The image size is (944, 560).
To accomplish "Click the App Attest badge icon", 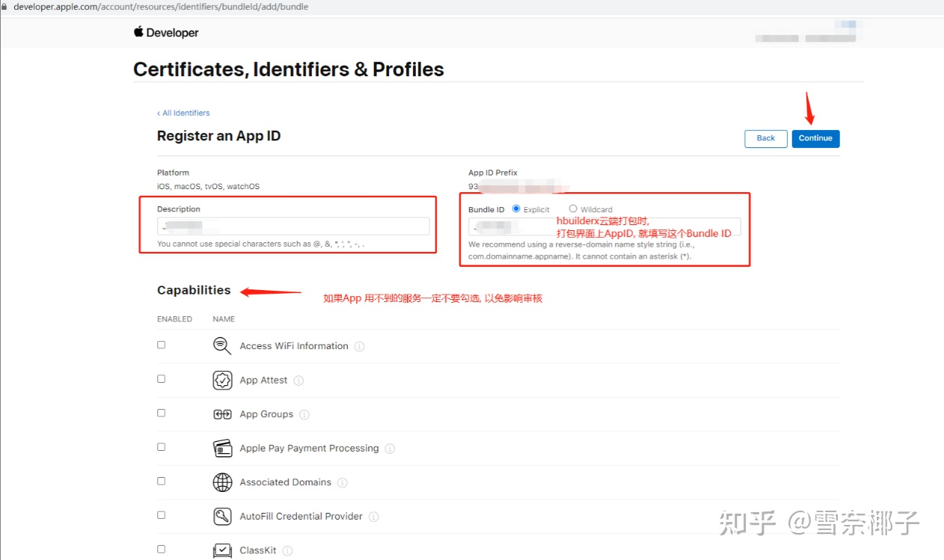I will coord(222,380).
